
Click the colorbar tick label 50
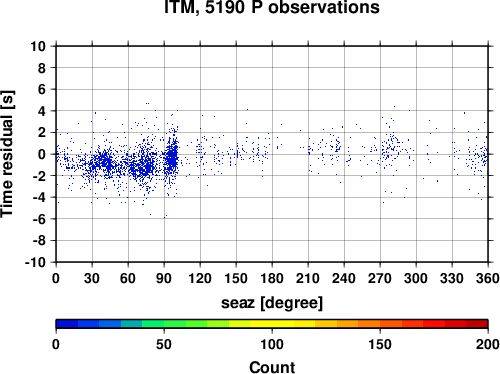[164, 344]
